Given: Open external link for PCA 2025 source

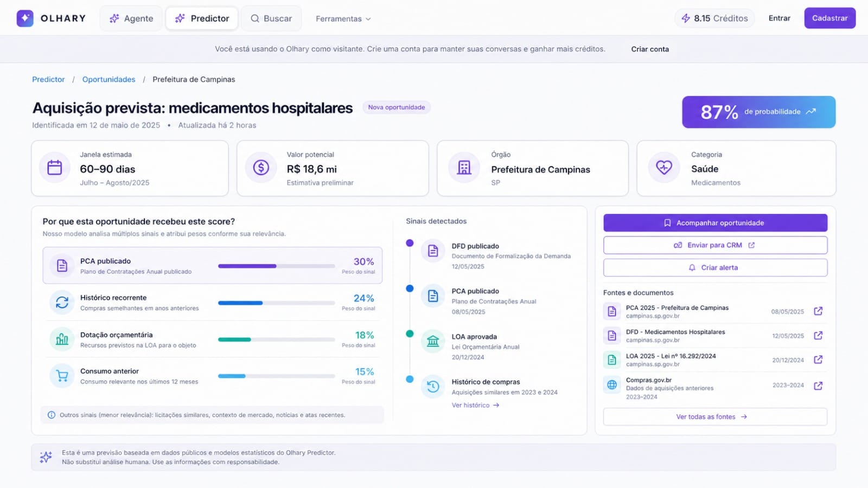Looking at the screenshot, I should (818, 311).
